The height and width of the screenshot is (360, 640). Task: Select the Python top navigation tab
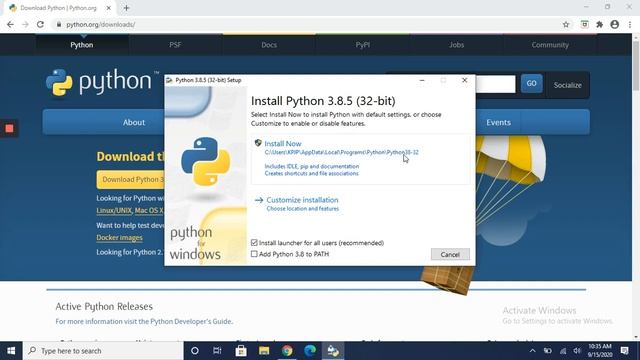click(82, 45)
